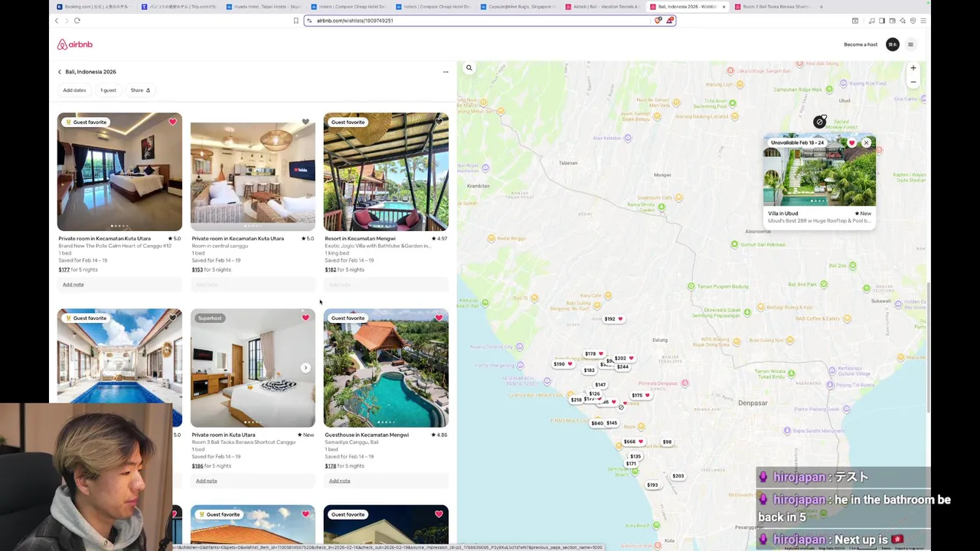Click the browser back arrow

tap(57, 21)
